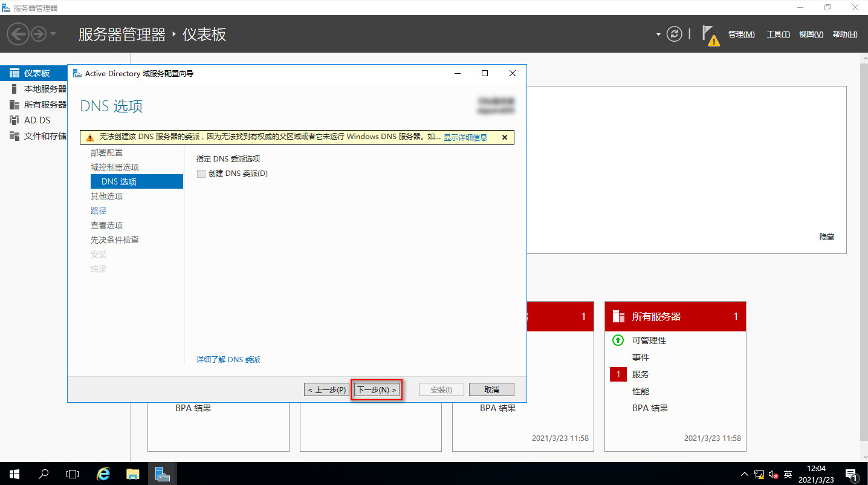Open the 所有服务器 tile header
The height and width of the screenshot is (485, 868).
pos(675,316)
